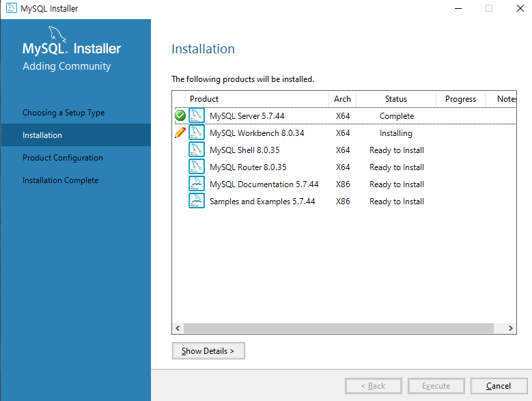Select the MySQL Router 8.0.35 row text
This screenshot has height=401, width=532.
click(248, 167)
